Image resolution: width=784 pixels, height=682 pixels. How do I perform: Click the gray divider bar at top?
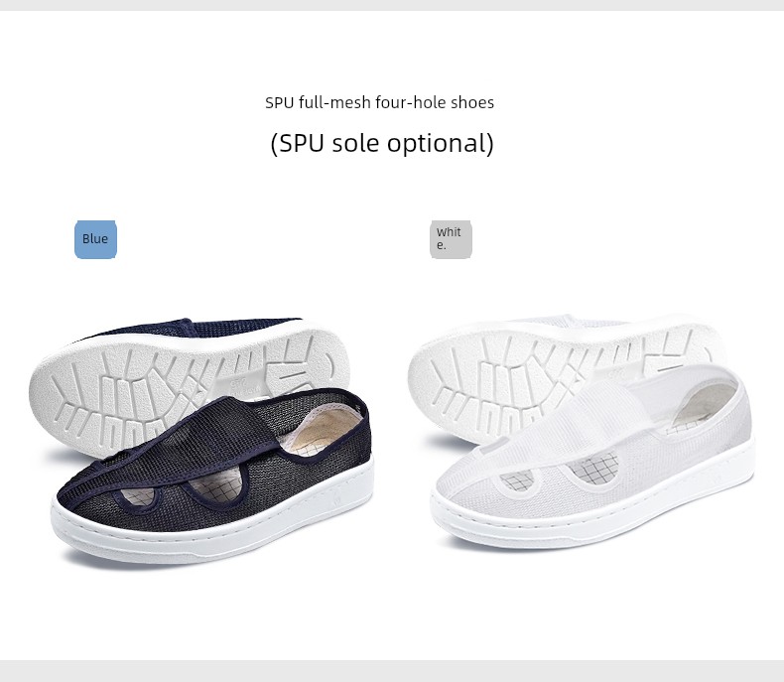point(392,5)
